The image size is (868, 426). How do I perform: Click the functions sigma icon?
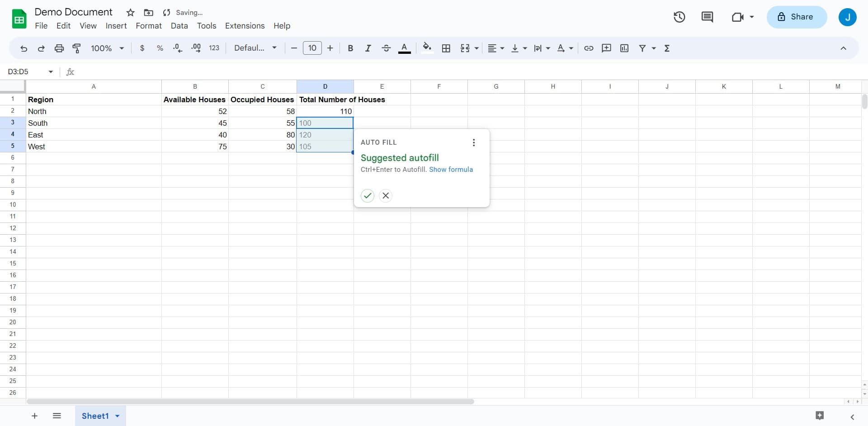coord(667,48)
